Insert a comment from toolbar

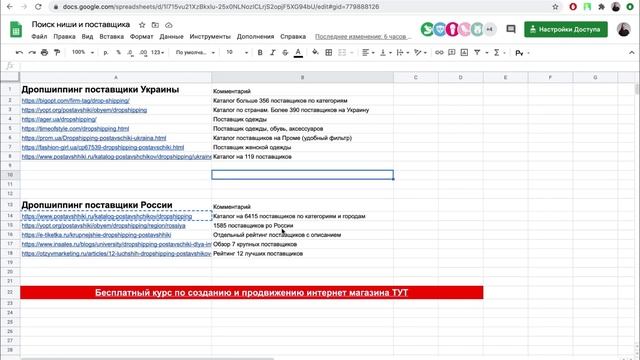click(x=452, y=53)
